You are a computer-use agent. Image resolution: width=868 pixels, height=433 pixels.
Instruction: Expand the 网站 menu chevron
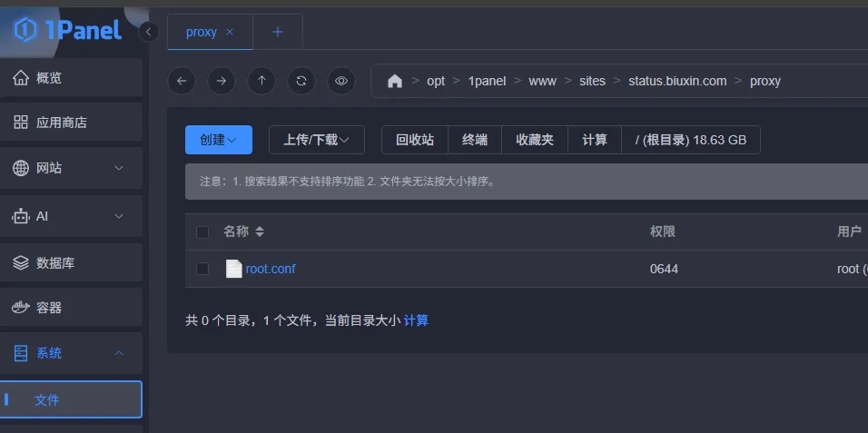click(x=118, y=168)
